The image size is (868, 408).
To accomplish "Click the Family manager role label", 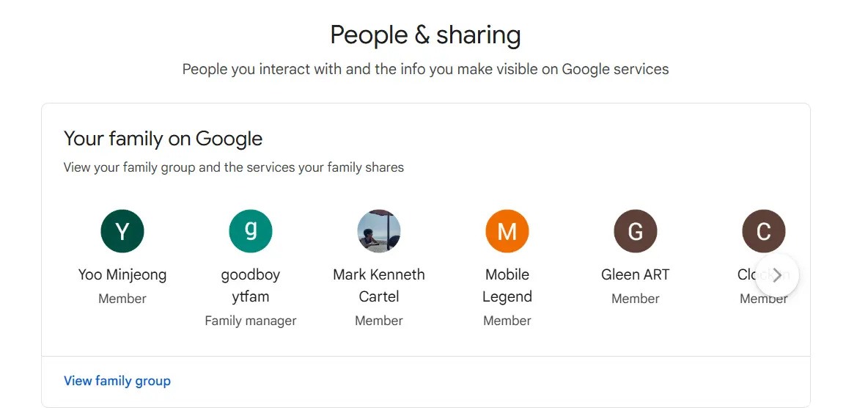I will pyautogui.click(x=251, y=321).
